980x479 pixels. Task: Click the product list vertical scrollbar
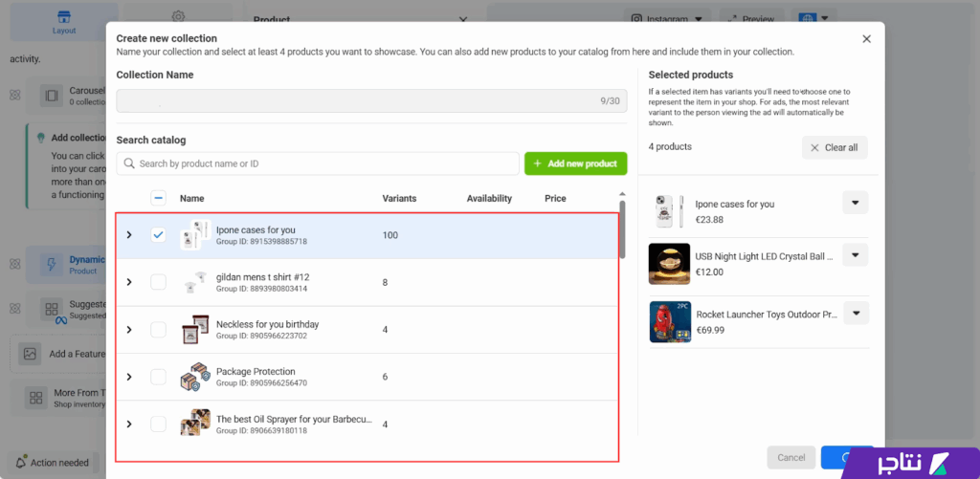pos(623,229)
